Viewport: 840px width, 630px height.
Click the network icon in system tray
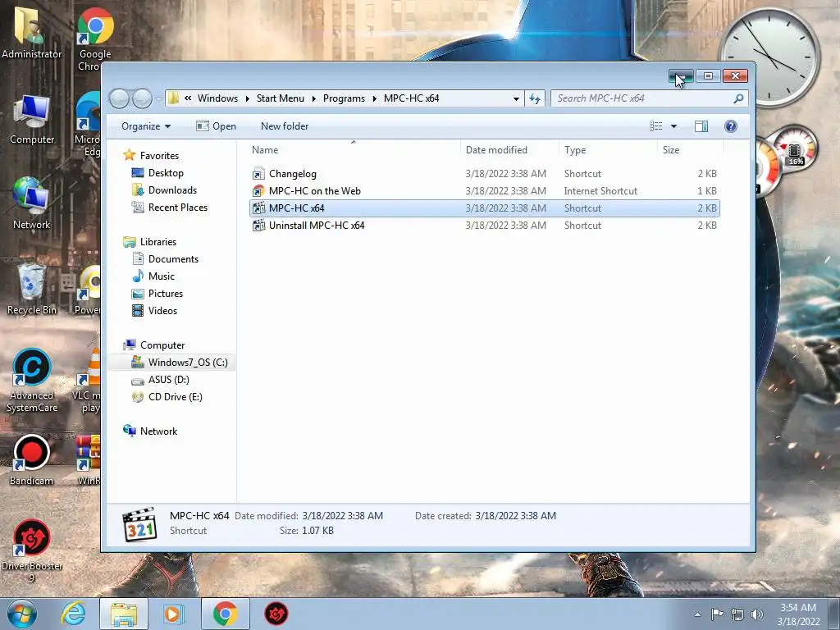[x=737, y=614]
